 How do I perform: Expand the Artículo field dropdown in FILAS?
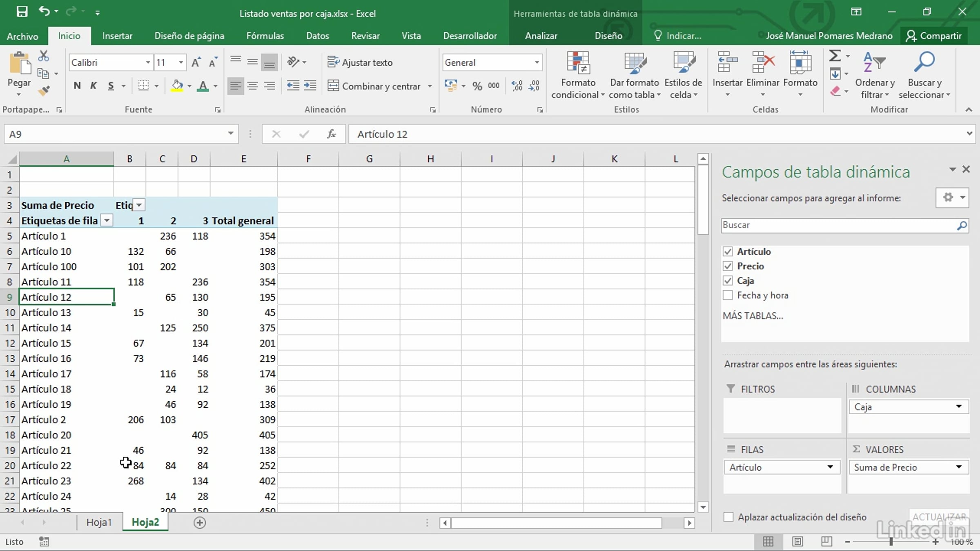pos(830,467)
